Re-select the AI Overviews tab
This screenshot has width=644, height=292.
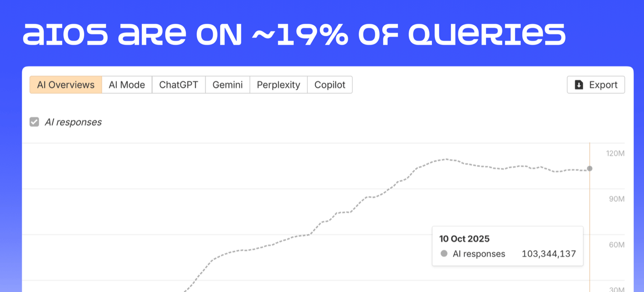click(x=65, y=85)
